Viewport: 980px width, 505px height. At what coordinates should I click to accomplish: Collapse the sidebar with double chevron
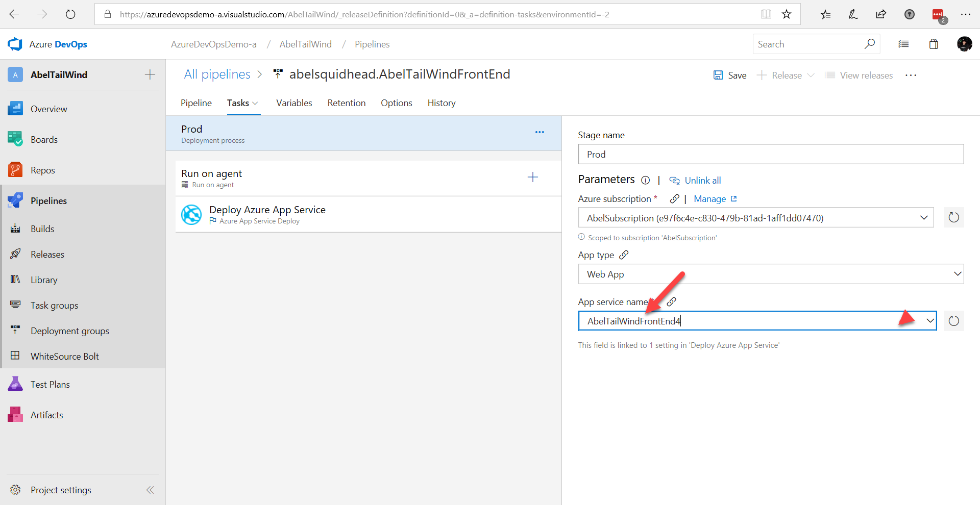150,490
